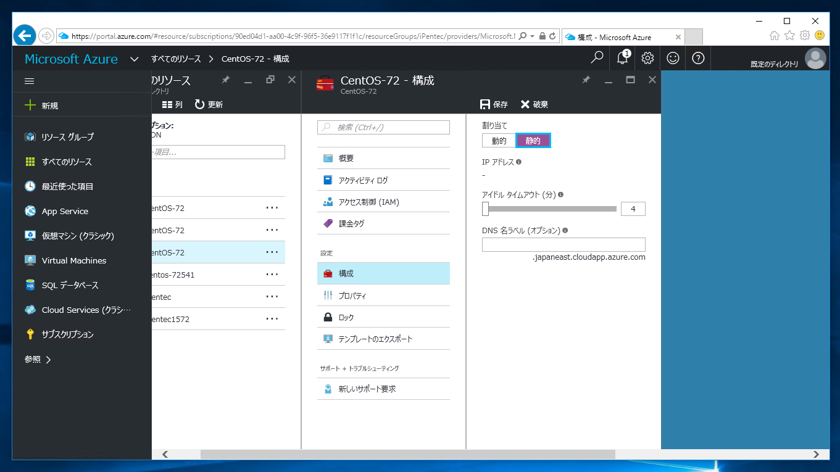Open the Azure portal search magnifier

pyautogui.click(x=597, y=58)
